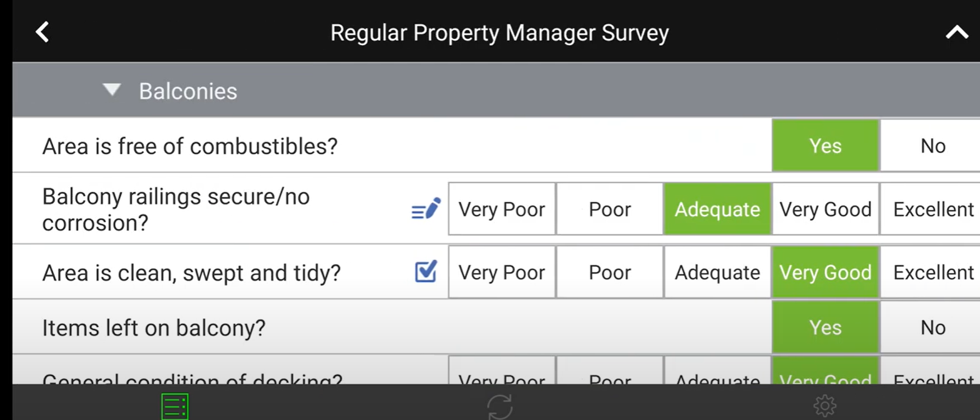
Task: Collapse the Balconies section
Action: pos(111,89)
